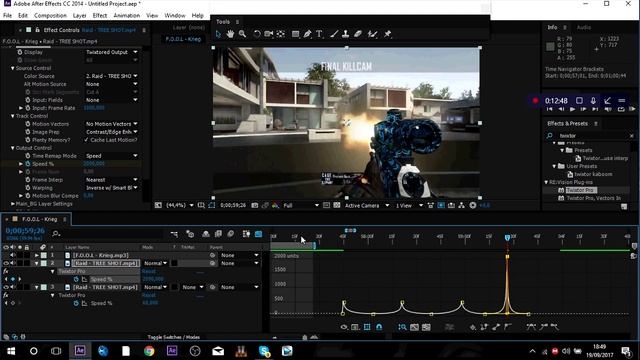Click the frame blending enable icon
This screenshot has width=640, height=360.
click(x=218, y=234)
